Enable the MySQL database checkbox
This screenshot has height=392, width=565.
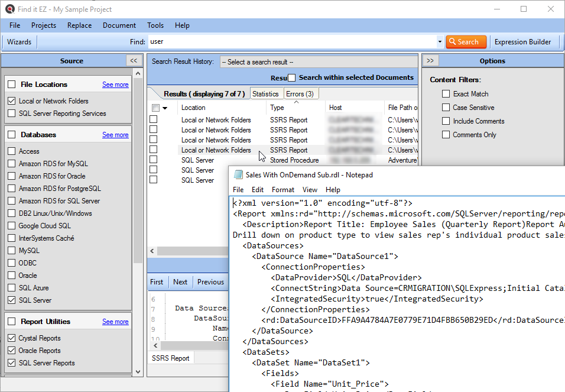click(12, 250)
